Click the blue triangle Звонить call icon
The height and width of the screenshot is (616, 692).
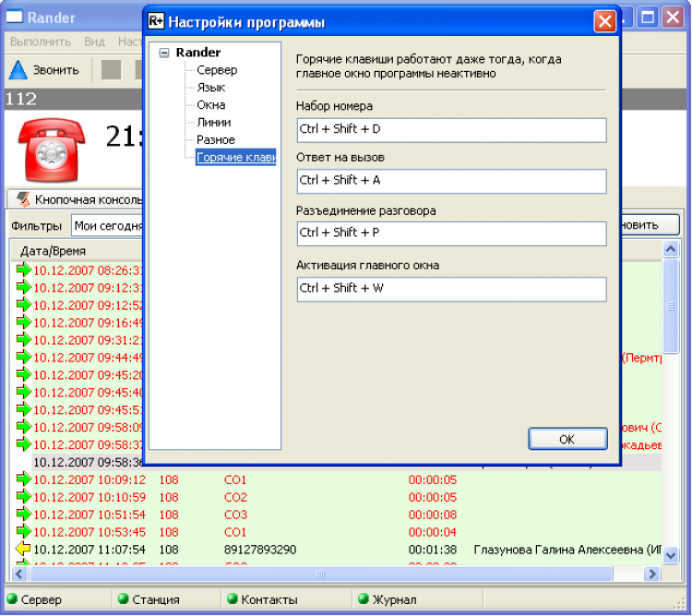pos(18,70)
